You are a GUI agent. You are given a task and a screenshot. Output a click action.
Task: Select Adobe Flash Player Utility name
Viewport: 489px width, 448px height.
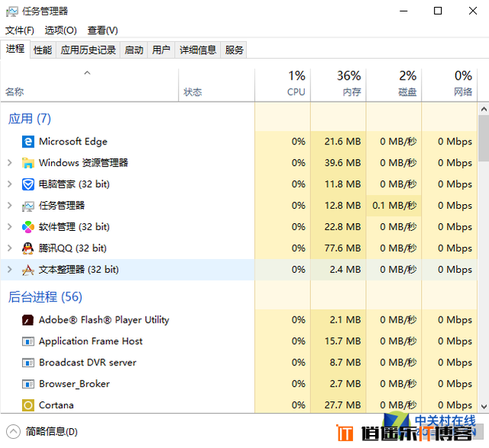click(x=104, y=320)
